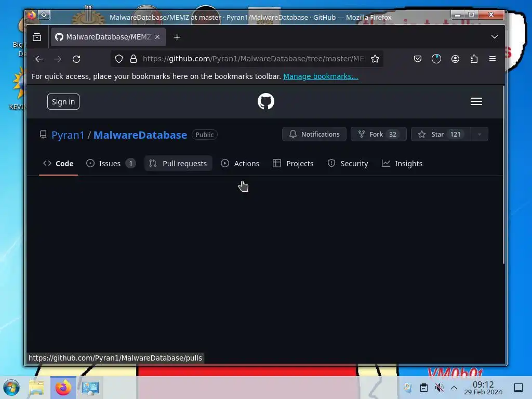Click the show desktop tray button
This screenshot has width=532, height=399.
tap(518, 388)
